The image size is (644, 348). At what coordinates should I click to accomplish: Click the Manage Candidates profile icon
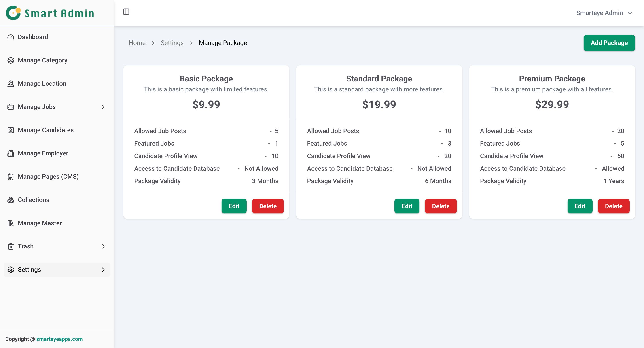point(11,130)
